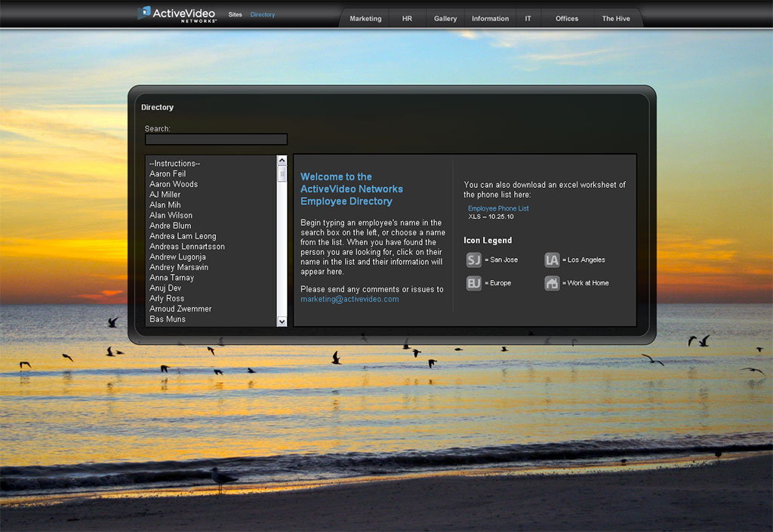Select Aaron Feil from the list
The height and width of the screenshot is (532, 773).
pos(211,174)
